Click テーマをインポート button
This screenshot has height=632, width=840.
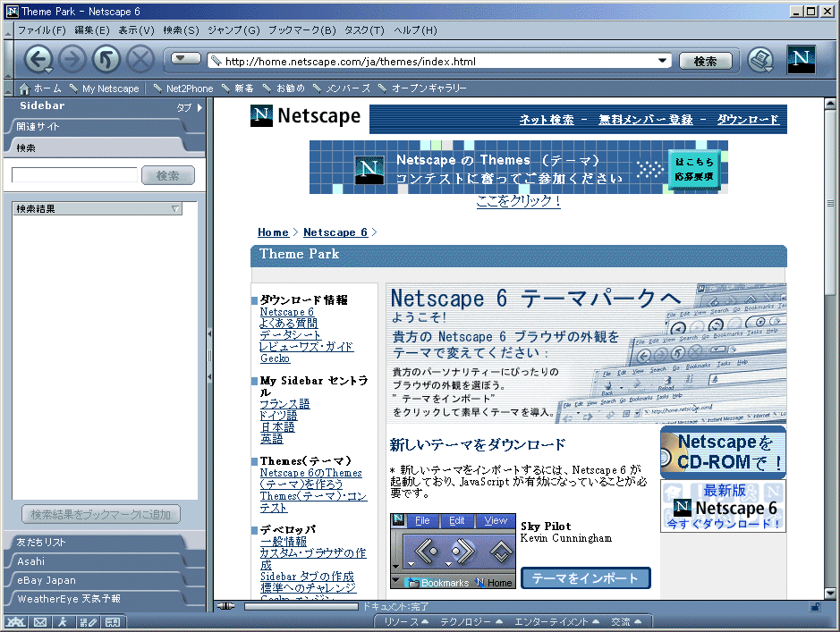586,578
